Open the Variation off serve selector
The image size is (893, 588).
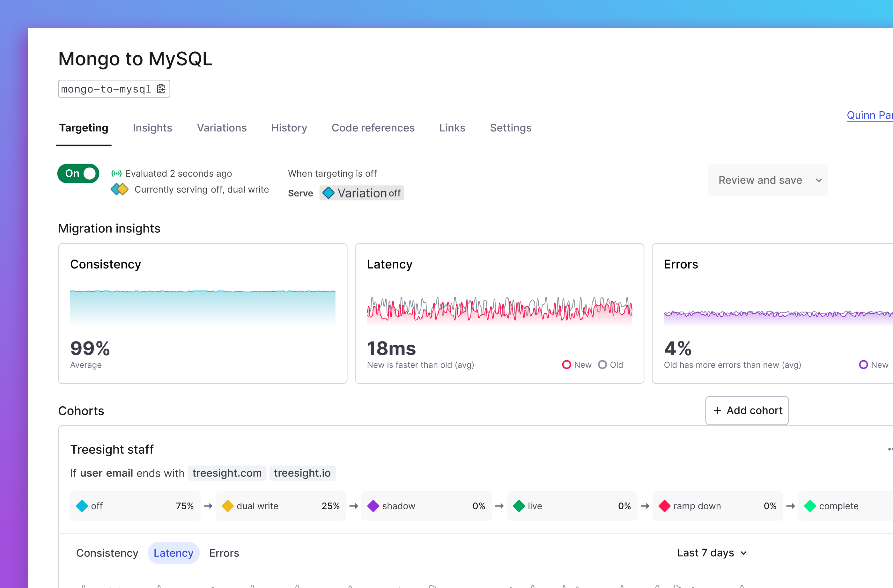coord(361,193)
